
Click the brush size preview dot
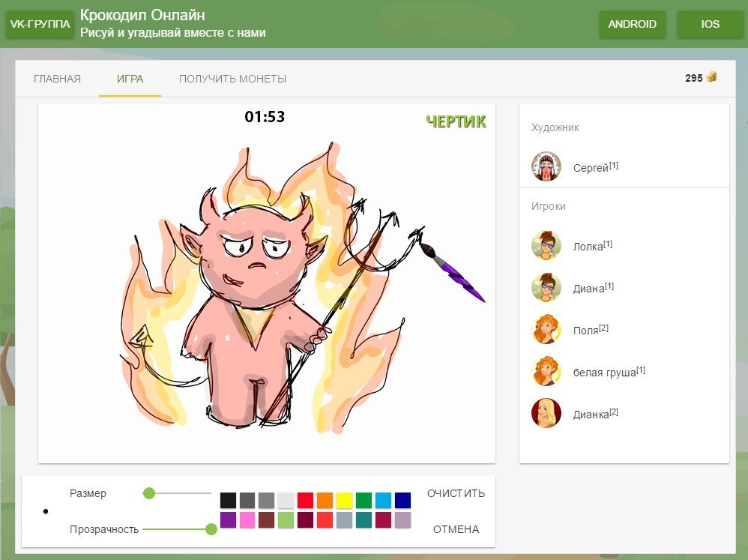pyautogui.click(x=46, y=511)
